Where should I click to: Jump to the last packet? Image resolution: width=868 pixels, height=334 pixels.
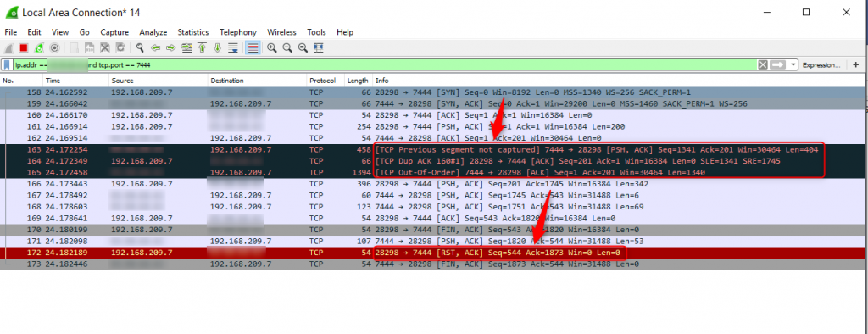pyautogui.click(x=218, y=48)
